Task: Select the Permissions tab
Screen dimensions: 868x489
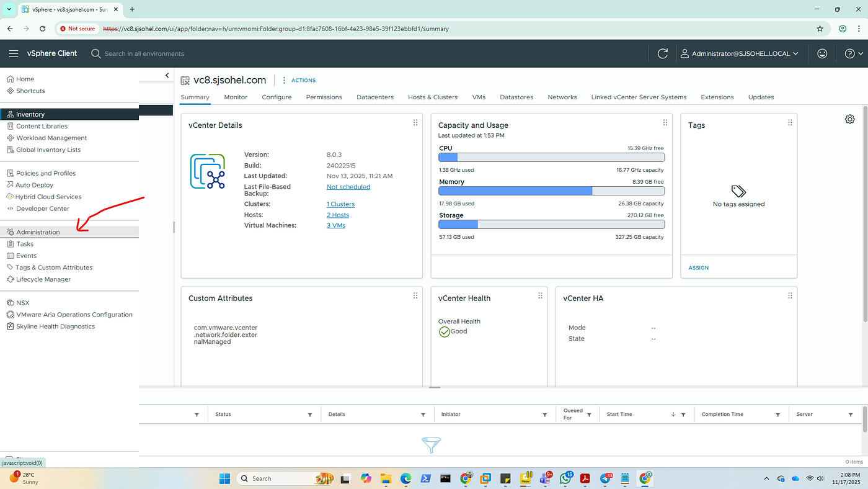Action: coord(324,97)
